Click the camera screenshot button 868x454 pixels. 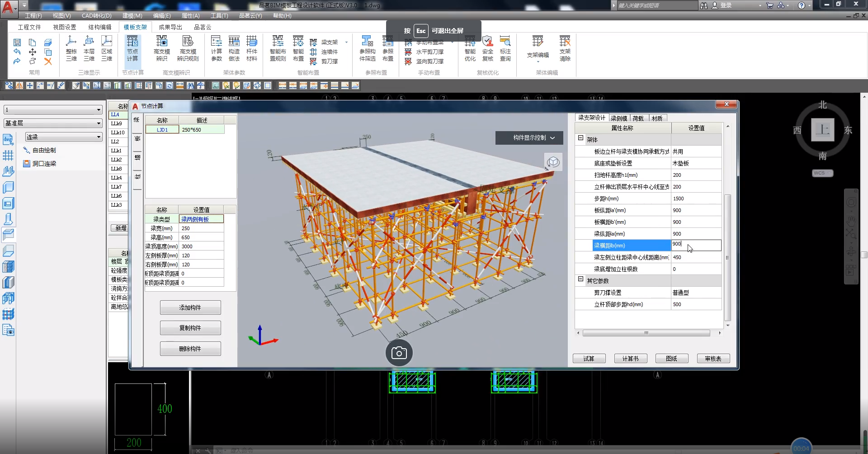[x=399, y=353]
